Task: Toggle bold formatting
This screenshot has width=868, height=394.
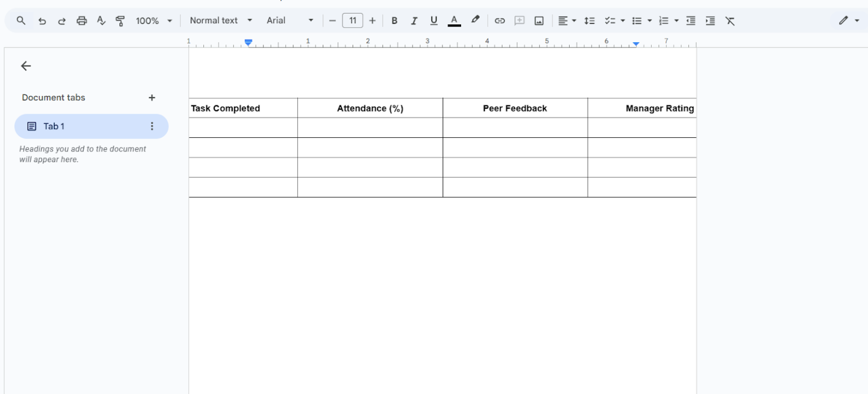Action: (x=394, y=20)
